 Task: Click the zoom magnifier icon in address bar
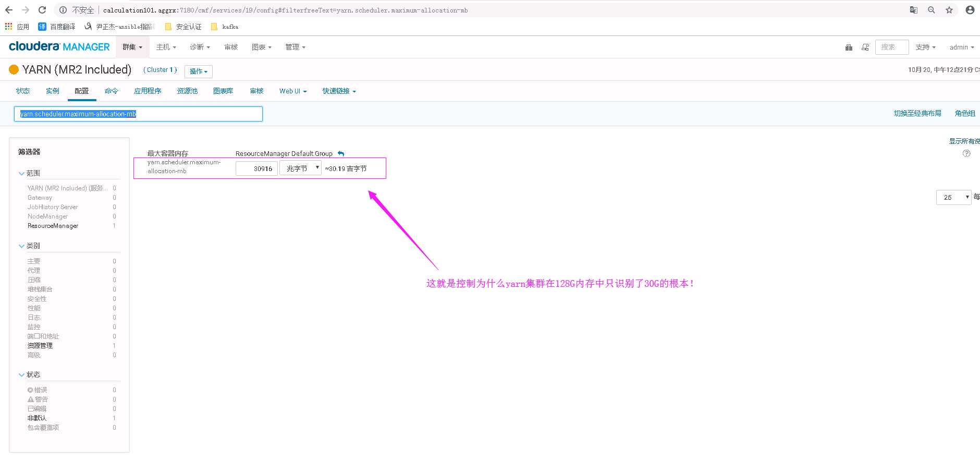point(932,10)
